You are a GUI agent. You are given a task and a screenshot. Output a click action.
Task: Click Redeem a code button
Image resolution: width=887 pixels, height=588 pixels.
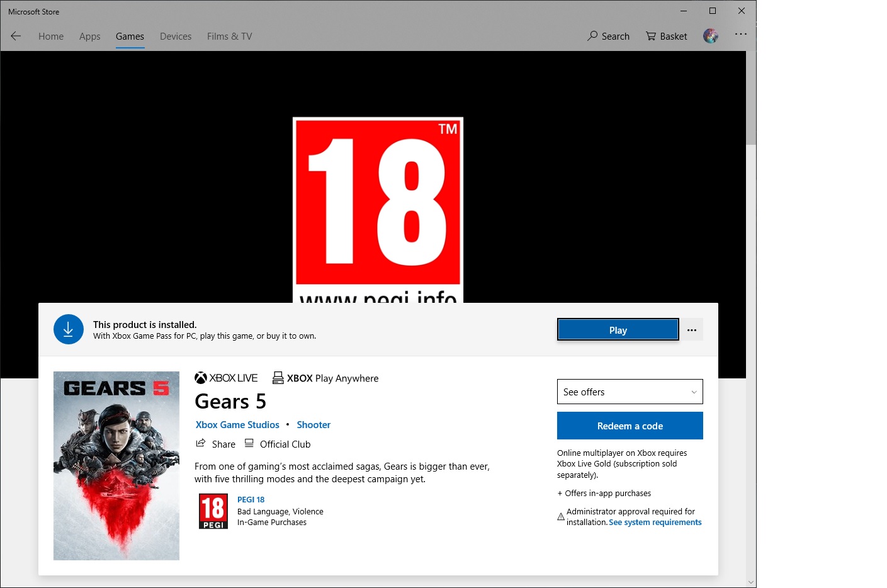point(630,426)
